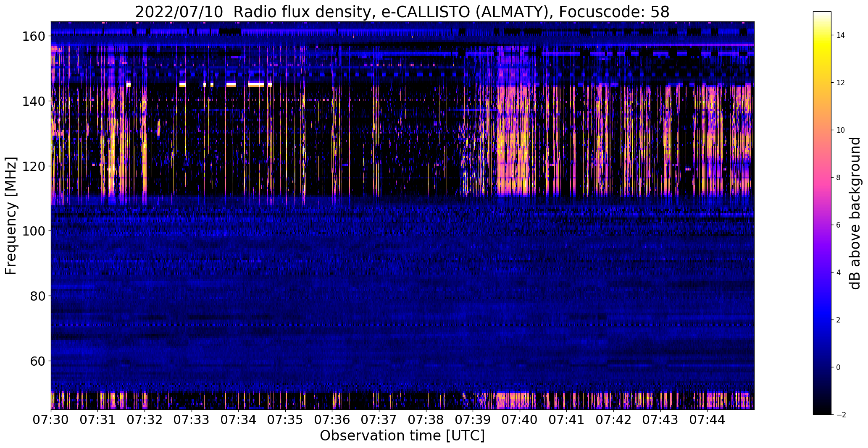The image size is (868, 448).
Task: Click the 07:33 time tick label
Action: tap(192, 420)
